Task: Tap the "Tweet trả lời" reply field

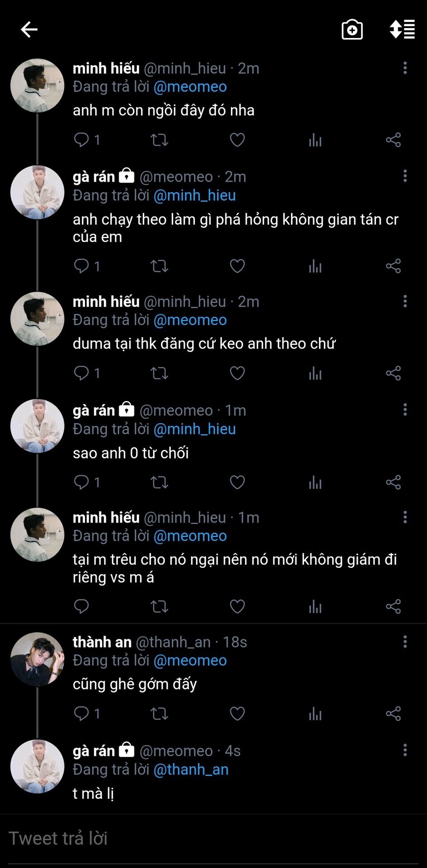Action: [213, 839]
